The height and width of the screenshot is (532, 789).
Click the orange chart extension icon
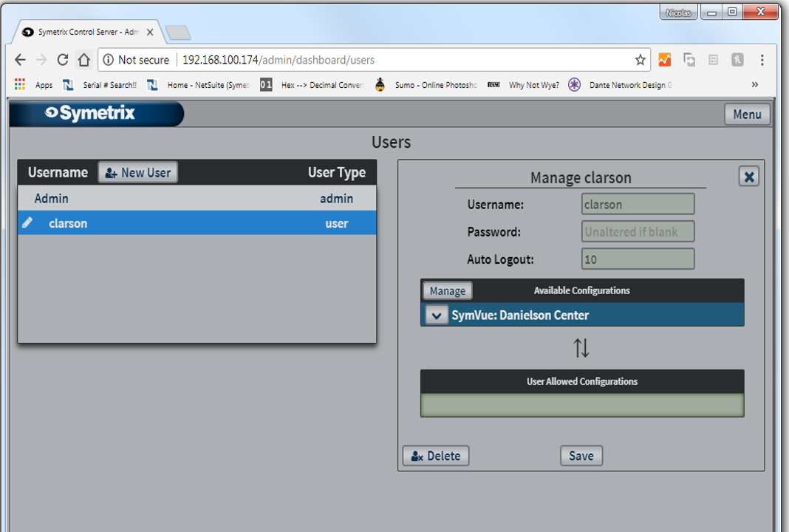(665, 60)
